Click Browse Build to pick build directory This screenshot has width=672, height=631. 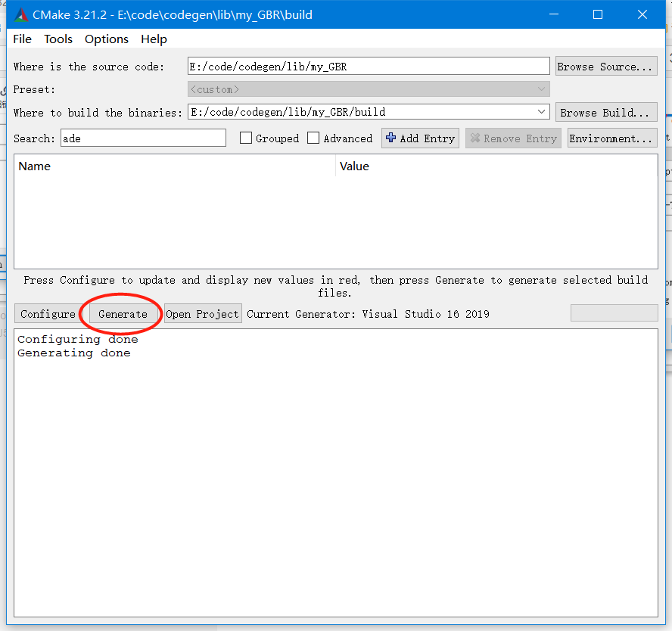[605, 111]
